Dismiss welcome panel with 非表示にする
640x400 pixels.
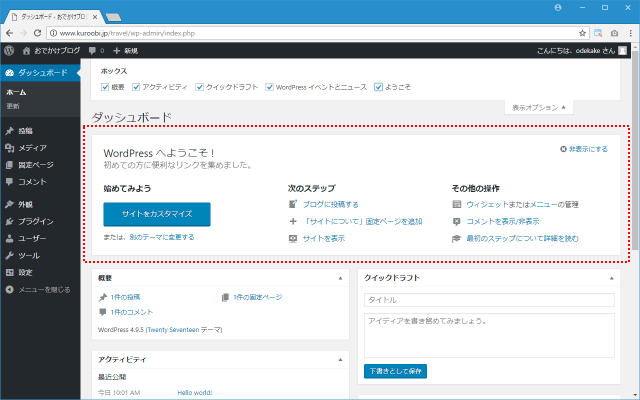584,149
